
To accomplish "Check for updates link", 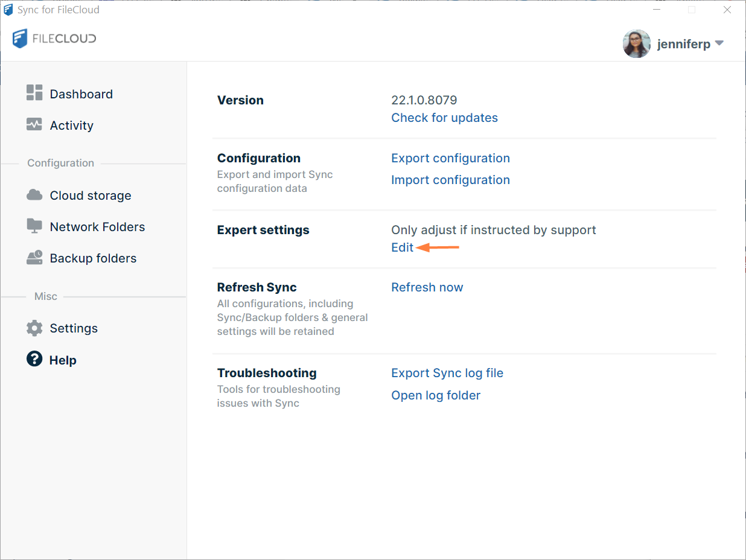I will click(x=444, y=118).
